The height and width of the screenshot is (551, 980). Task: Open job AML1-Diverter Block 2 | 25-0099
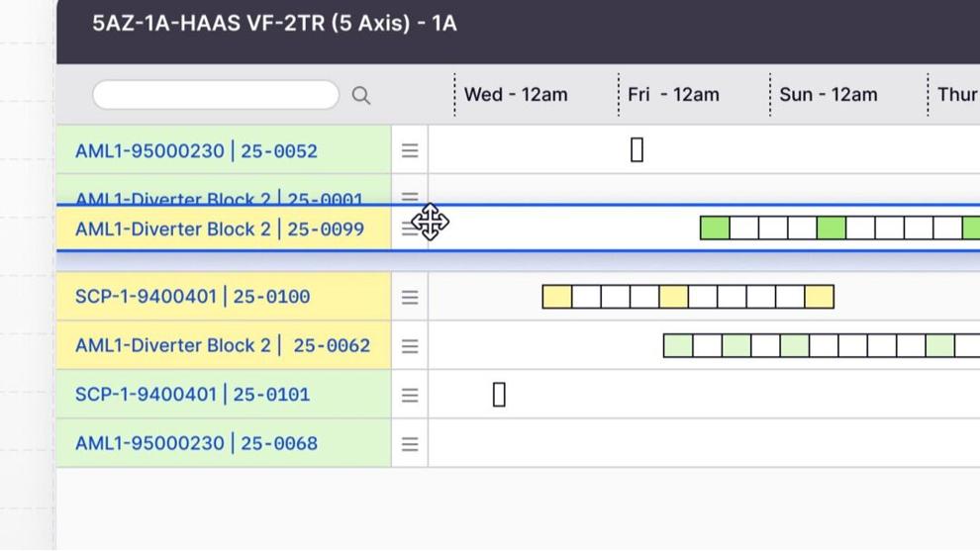(x=220, y=230)
